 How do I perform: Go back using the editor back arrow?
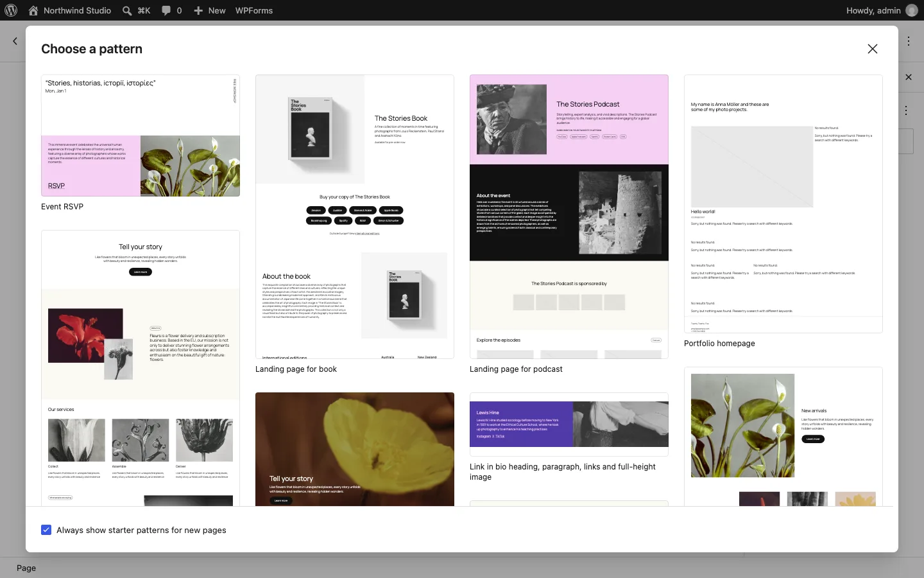click(15, 41)
